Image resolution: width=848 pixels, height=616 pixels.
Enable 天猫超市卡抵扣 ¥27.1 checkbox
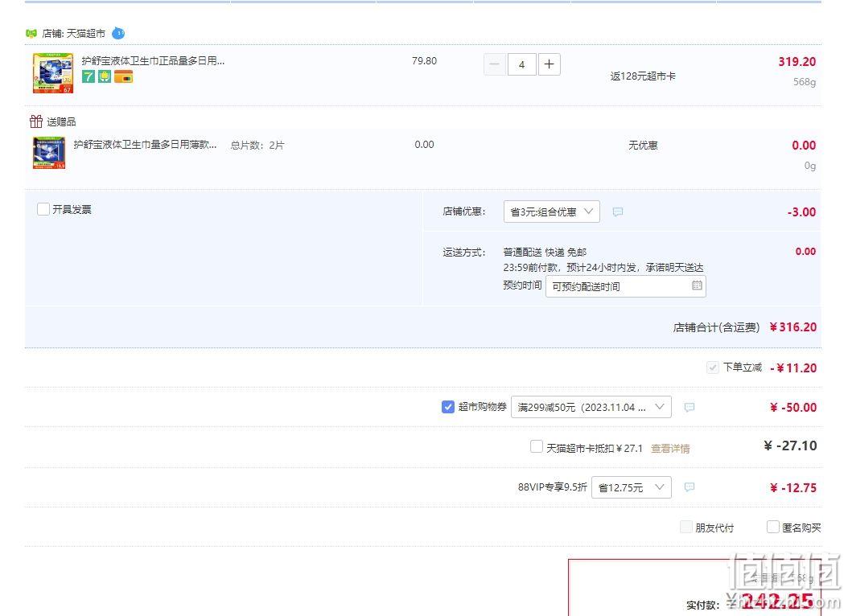click(x=537, y=447)
